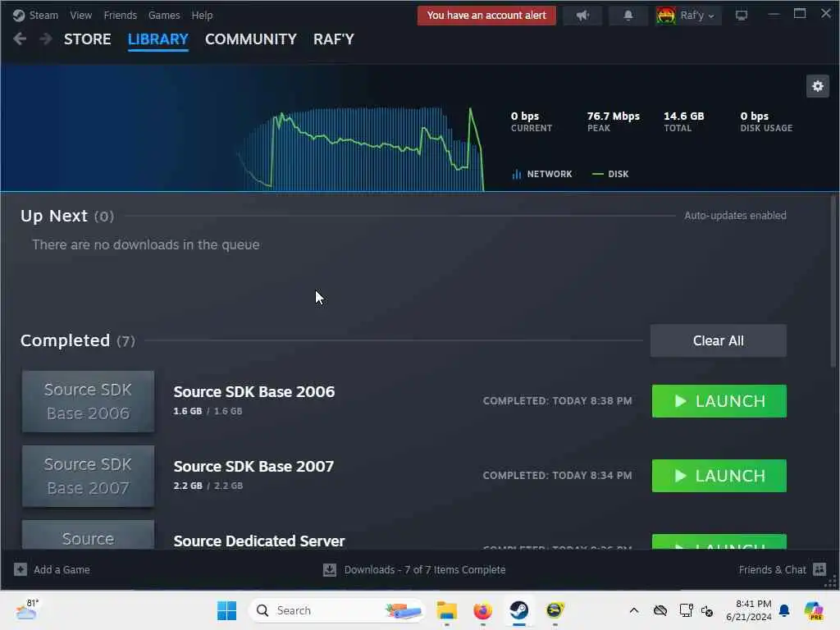Select the Source SDK Base 2006 title

[x=254, y=391]
